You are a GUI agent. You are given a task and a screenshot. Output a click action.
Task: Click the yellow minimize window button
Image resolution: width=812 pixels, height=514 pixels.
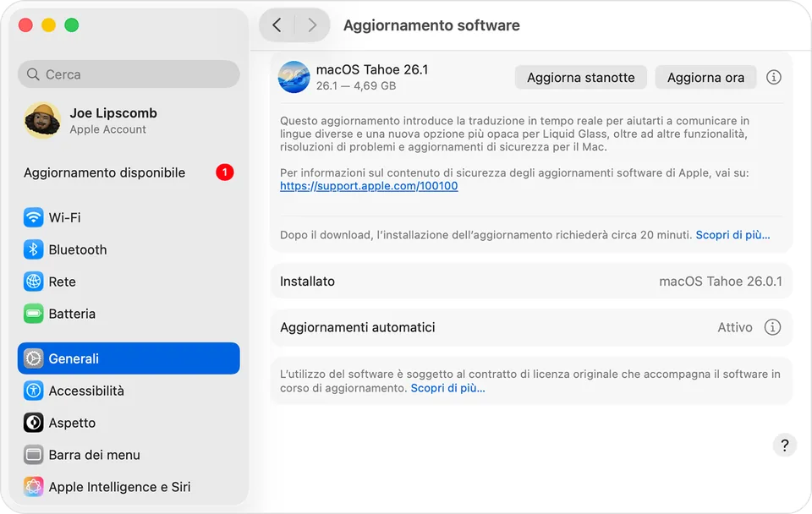pyautogui.click(x=49, y=25)
